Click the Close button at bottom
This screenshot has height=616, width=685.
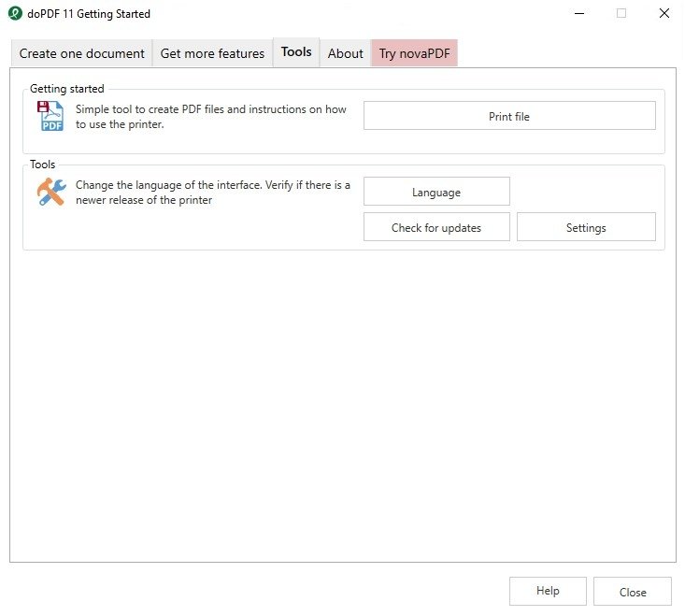[633, 591]
